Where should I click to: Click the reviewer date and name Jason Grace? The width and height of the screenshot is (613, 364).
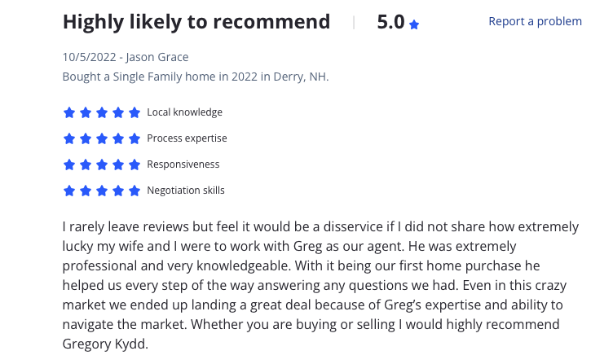pos(126,57)
